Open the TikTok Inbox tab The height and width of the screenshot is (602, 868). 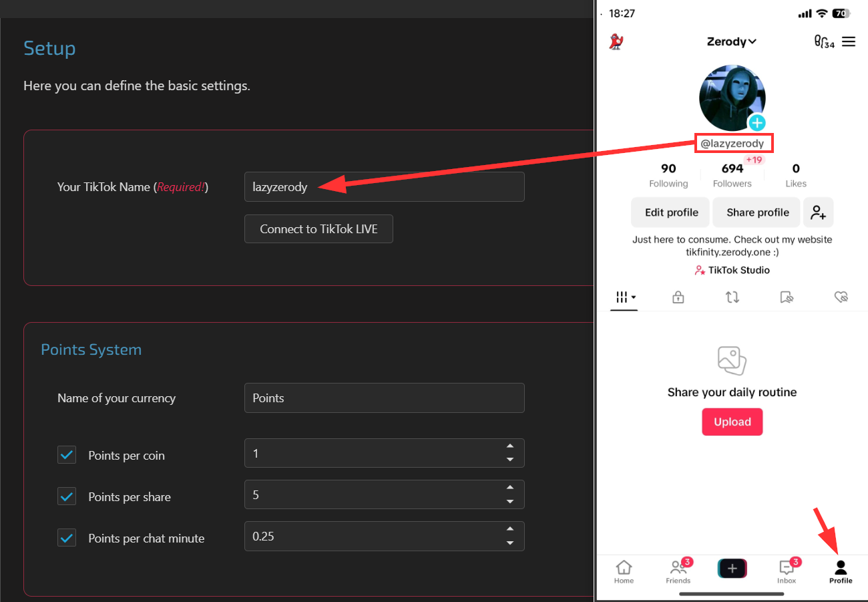point(787,572)
